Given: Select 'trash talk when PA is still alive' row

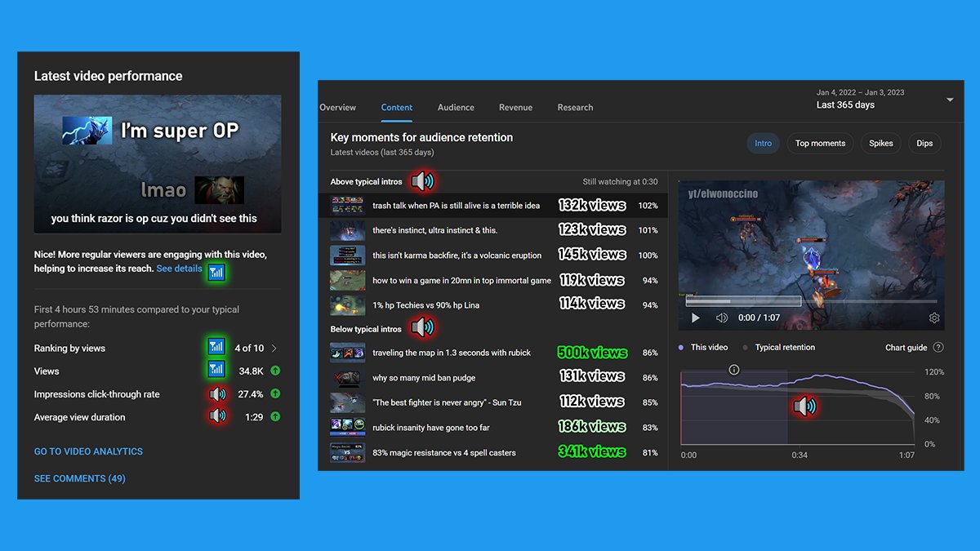Looking at the screenshot, I should pyautogui.click(x=493, y=206).
